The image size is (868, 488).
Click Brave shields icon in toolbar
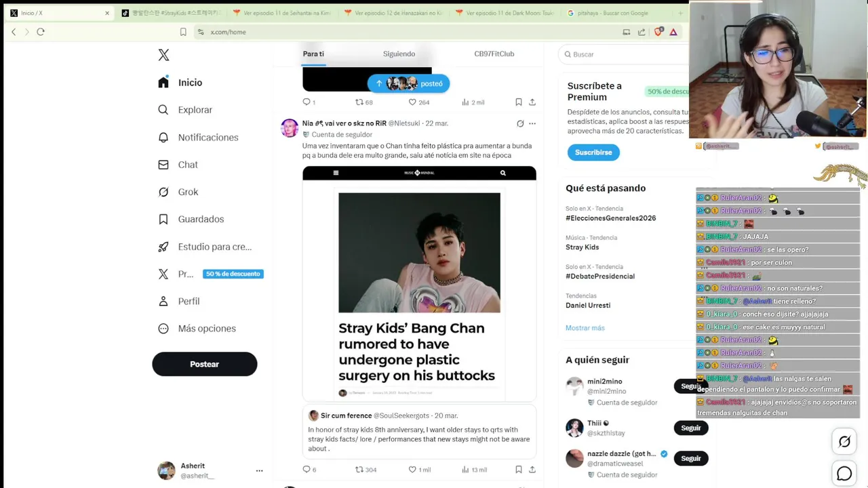point(658,32)
